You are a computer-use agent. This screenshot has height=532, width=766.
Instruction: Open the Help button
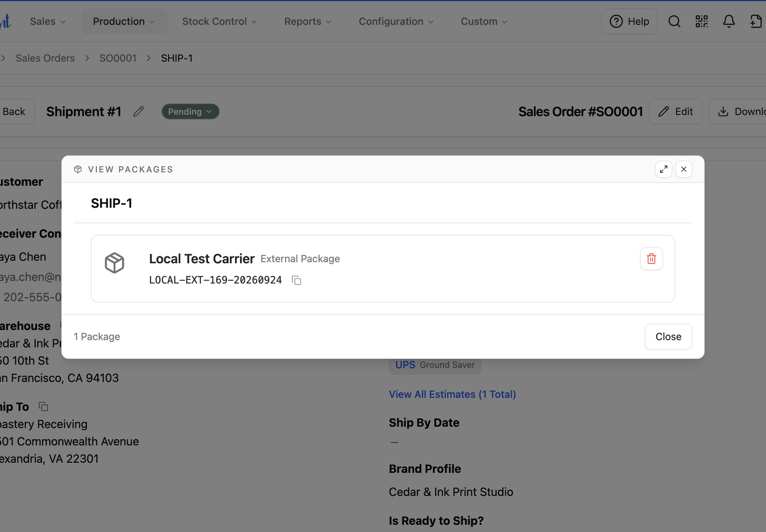pyautogui.click(x=629, y=21)
